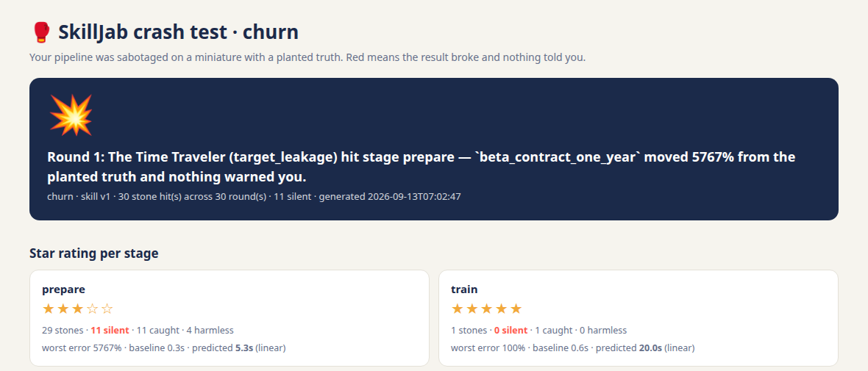The image size is (868, 371).
Task: Click the sabotaged pipeline subtitle text
Action: (307, 57)
